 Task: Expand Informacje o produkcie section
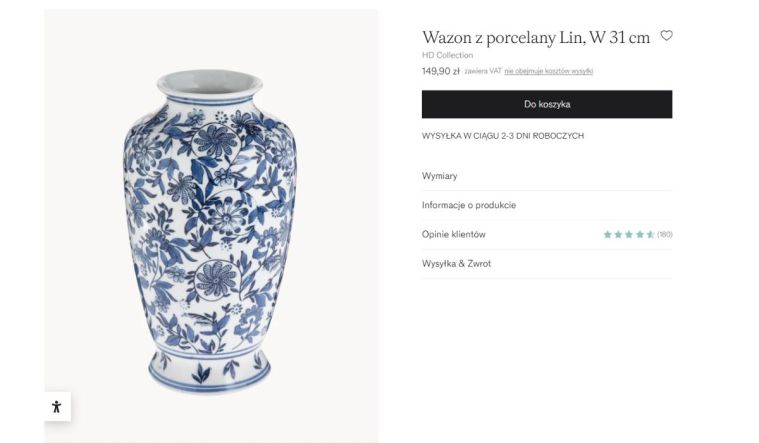point(546,205)
